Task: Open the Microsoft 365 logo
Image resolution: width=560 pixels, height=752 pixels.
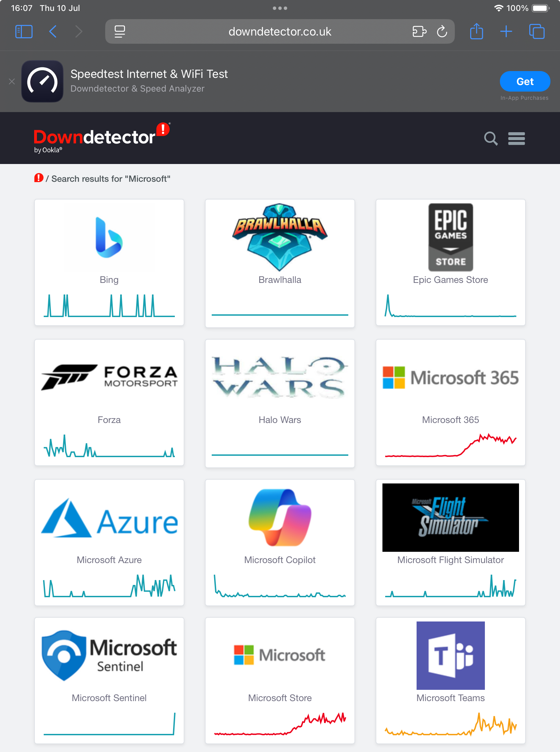Action: 451,378
